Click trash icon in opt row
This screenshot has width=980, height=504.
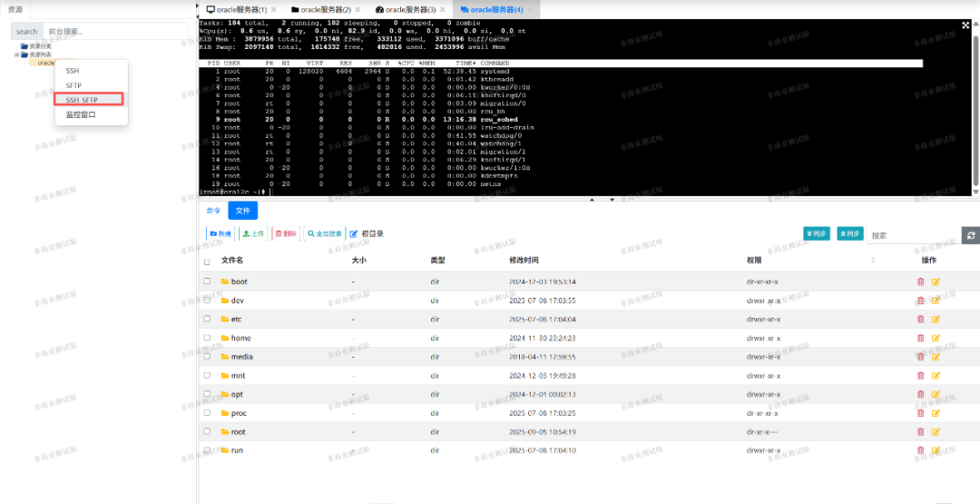920,394
